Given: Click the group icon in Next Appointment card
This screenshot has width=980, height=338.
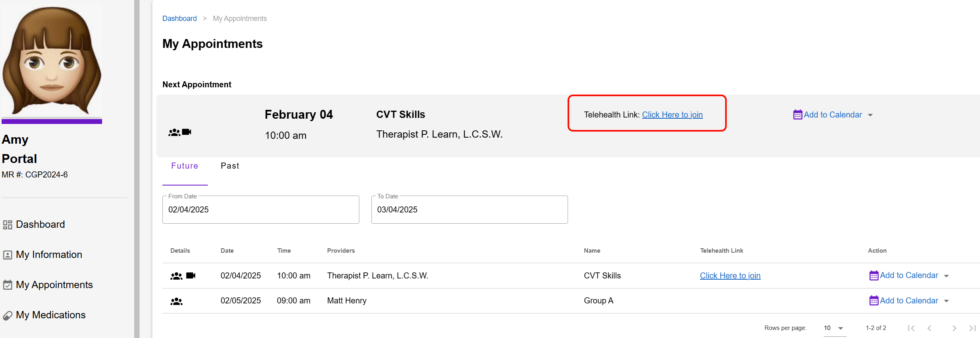Looking at the screenshot, I should coord(174,132).
